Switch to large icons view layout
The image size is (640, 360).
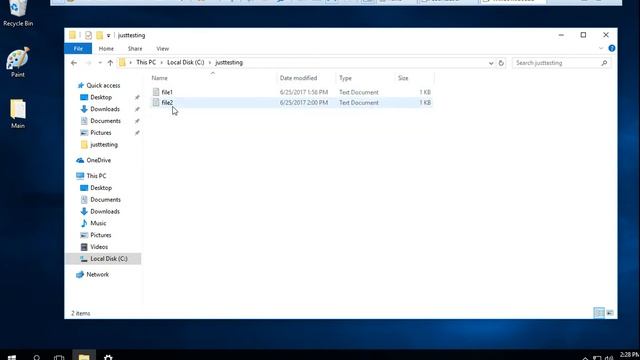click(610, 313)
